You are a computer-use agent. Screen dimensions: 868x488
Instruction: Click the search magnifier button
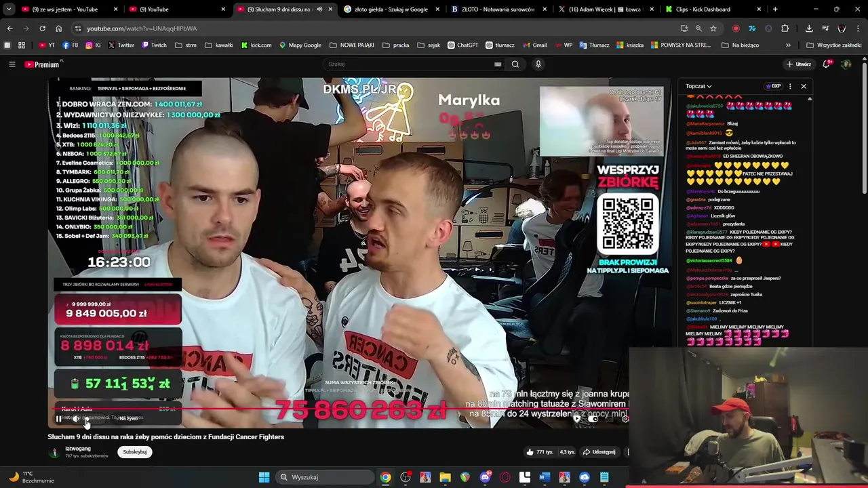point(515,64)
